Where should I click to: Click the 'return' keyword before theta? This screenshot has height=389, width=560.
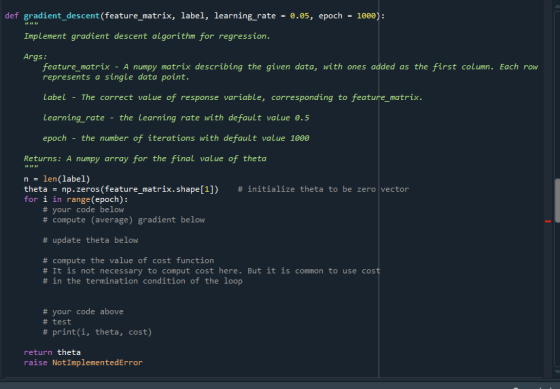(x=38, y=353)
